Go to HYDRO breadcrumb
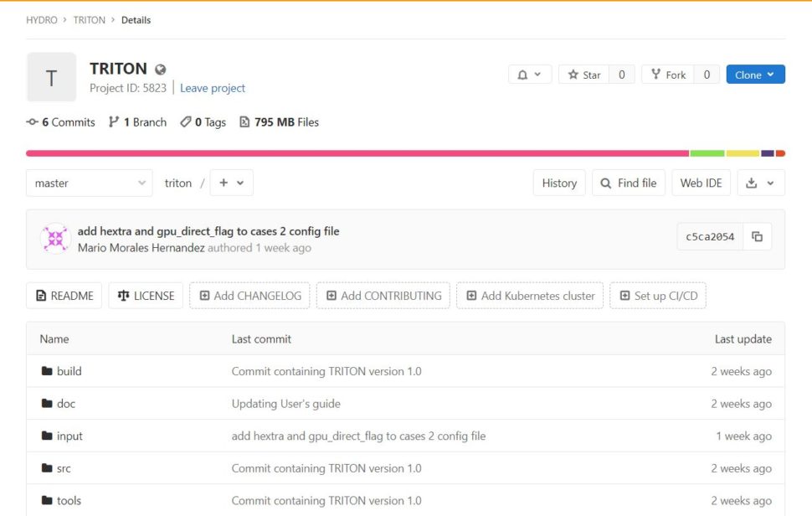This screenshot has width=812, height=516. (41, 20)
